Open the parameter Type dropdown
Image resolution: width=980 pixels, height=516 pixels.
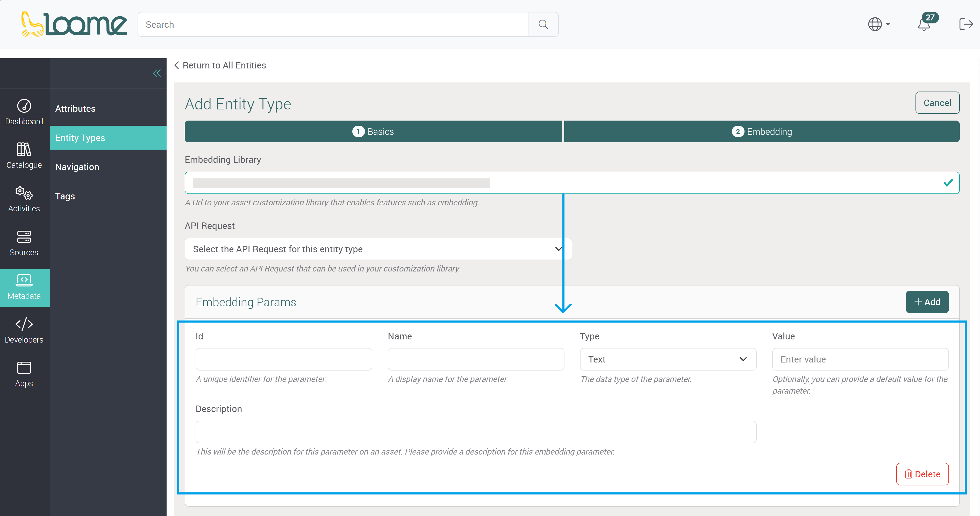pos(668,359)
